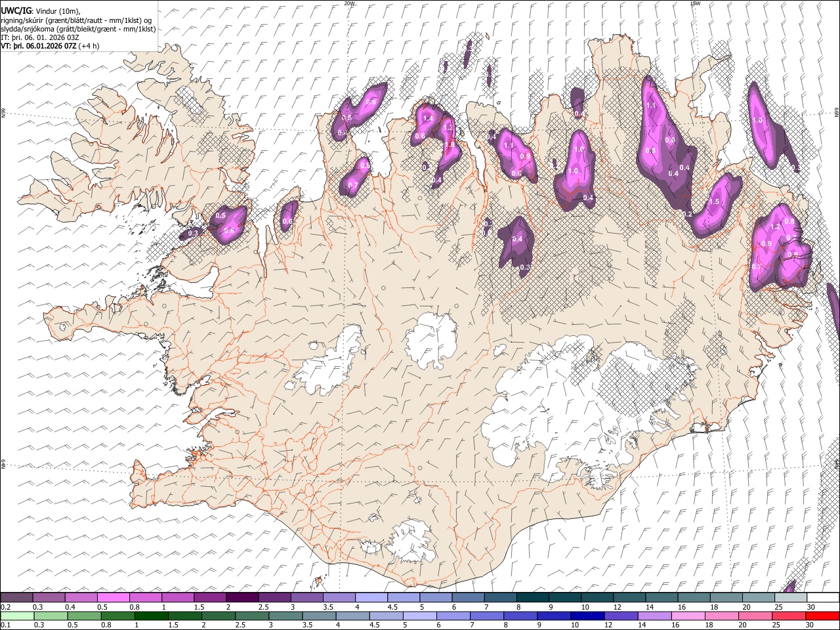The image size is (840, 630).
Task: Click the lower legend label '0.1'
Action: 5,625
